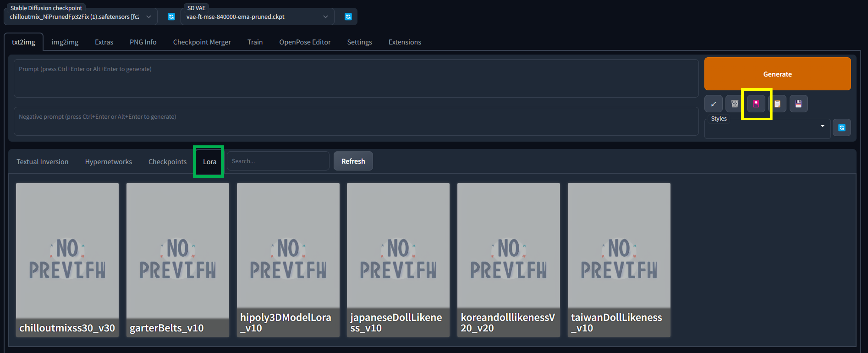
Task: Click the floppy disk save style icon
Action: click(798, 104)
